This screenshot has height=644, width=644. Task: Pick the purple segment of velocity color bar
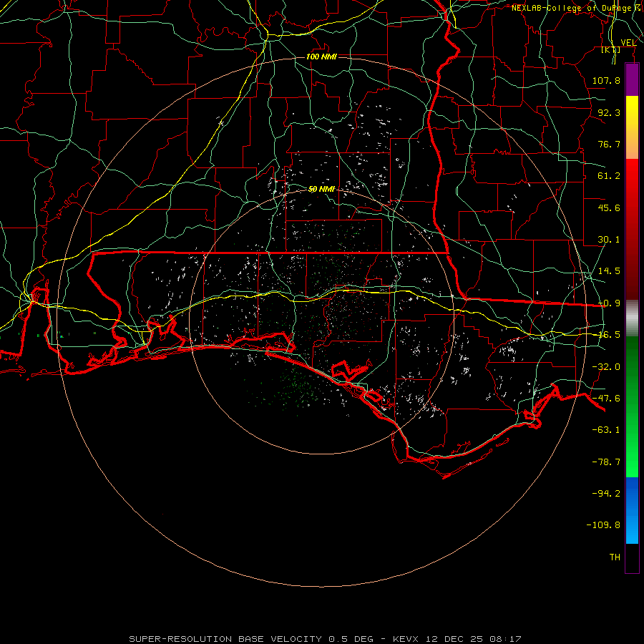tap(632, 79)
